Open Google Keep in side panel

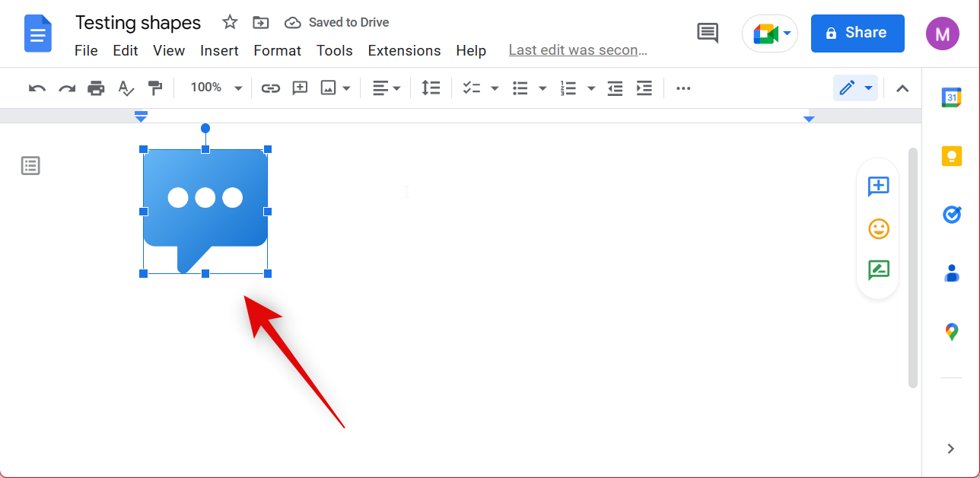coord(951,156)
